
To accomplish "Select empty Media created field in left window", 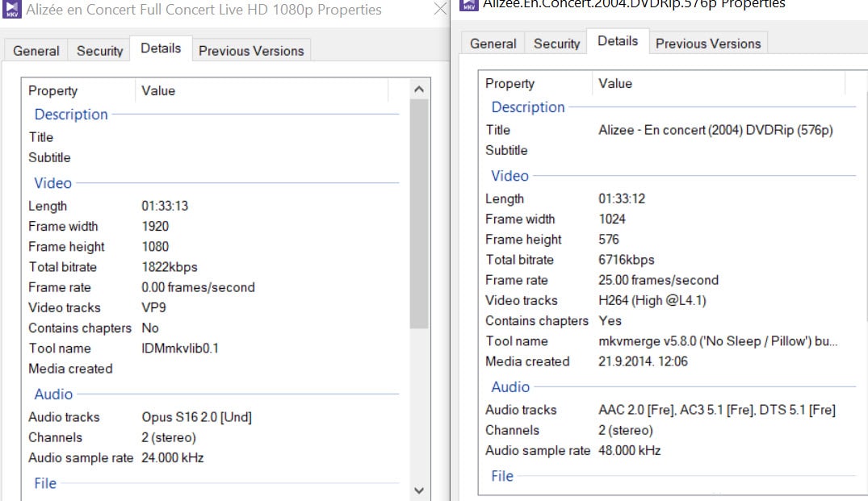I will pyautogui.click(x=266, y=369).
